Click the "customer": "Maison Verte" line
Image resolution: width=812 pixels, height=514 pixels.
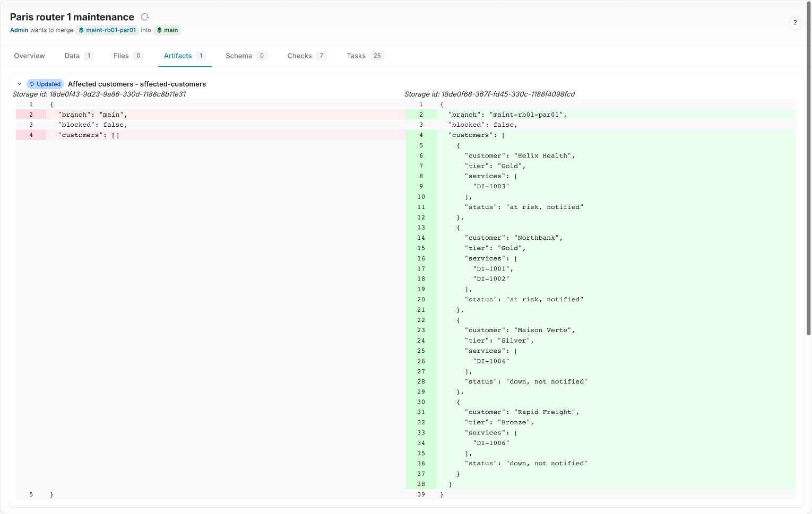(601, 330)
